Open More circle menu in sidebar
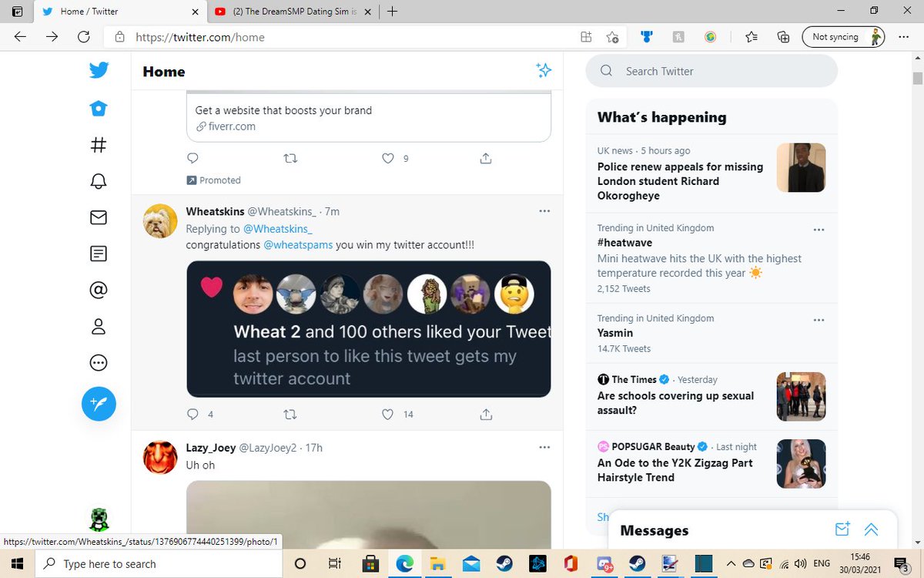The image size is (924, 578). click(99, 363)
